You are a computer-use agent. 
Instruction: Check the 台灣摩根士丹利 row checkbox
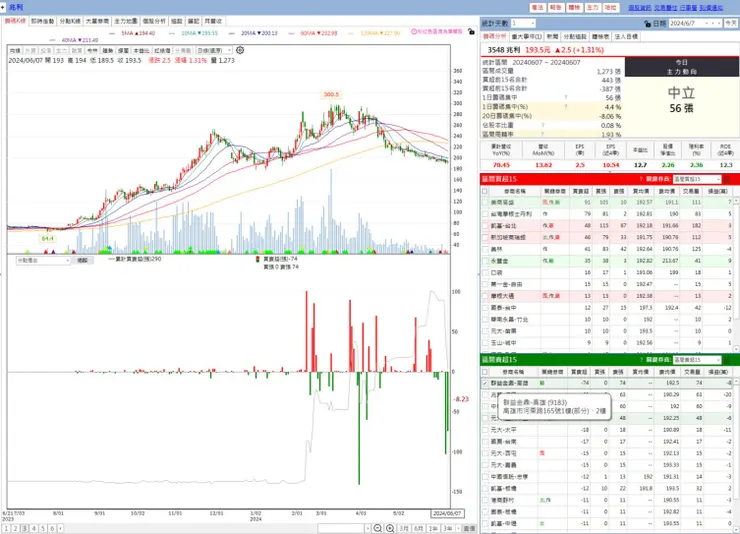(485, 214)
